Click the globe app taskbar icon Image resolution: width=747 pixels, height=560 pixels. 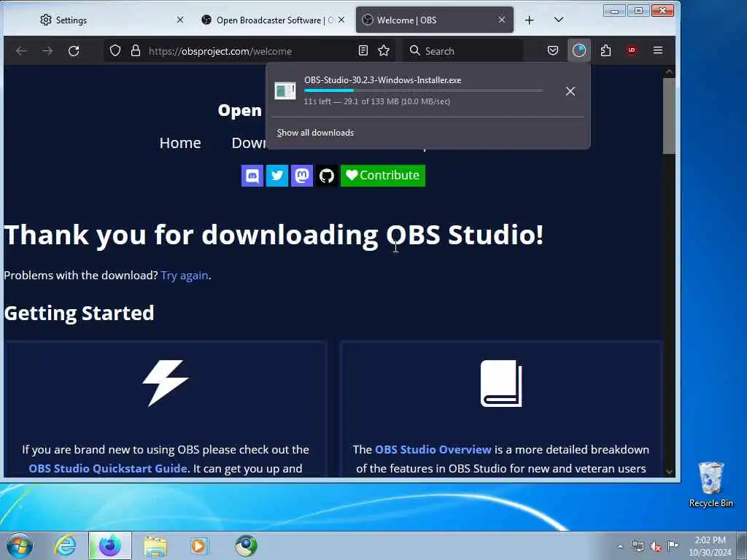(x=246, y=545)
